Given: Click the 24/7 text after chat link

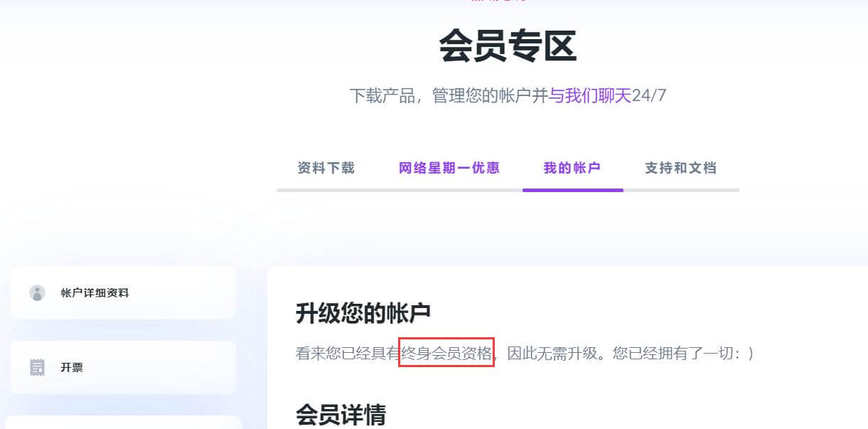Looking at the screenshot, I should (x=649, y=95).
